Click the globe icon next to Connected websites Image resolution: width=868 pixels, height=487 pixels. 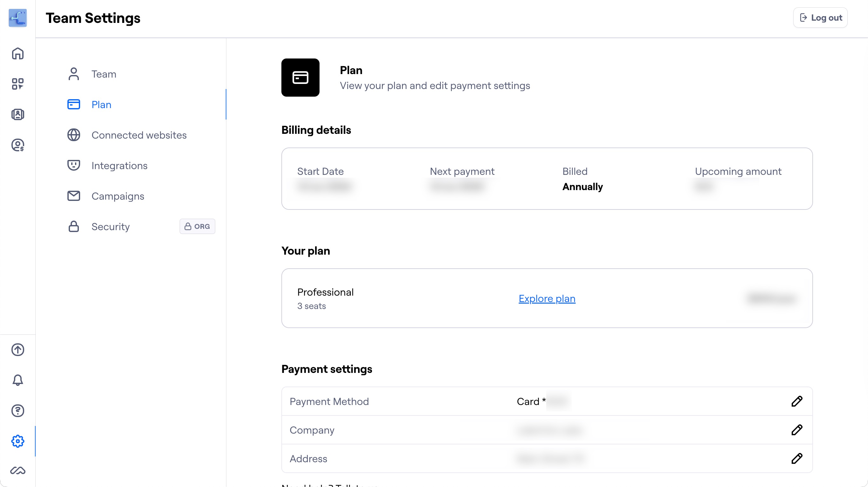[73, 135]
